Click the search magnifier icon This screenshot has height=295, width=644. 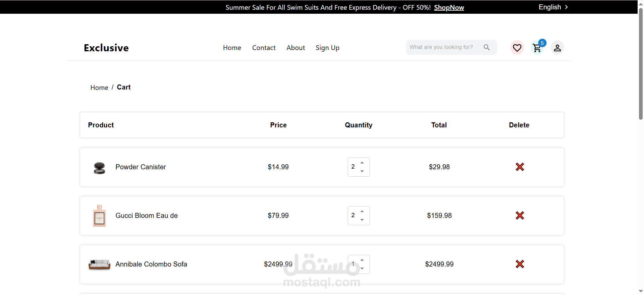[x=487, y=47]
